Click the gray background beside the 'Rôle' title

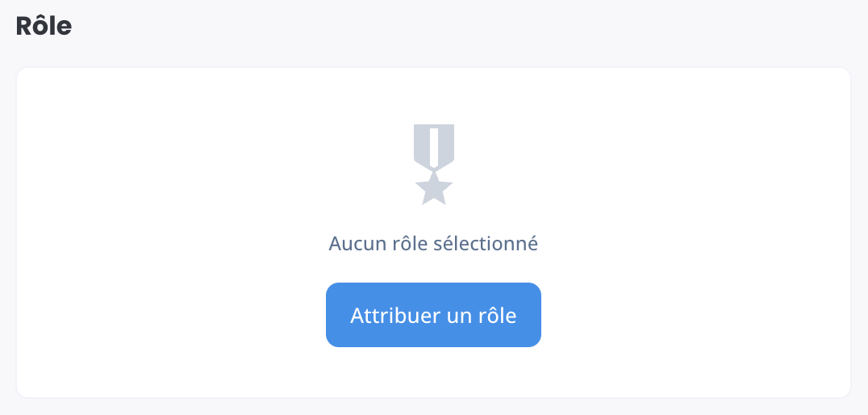pyautogui.click(x=443, y=26)
